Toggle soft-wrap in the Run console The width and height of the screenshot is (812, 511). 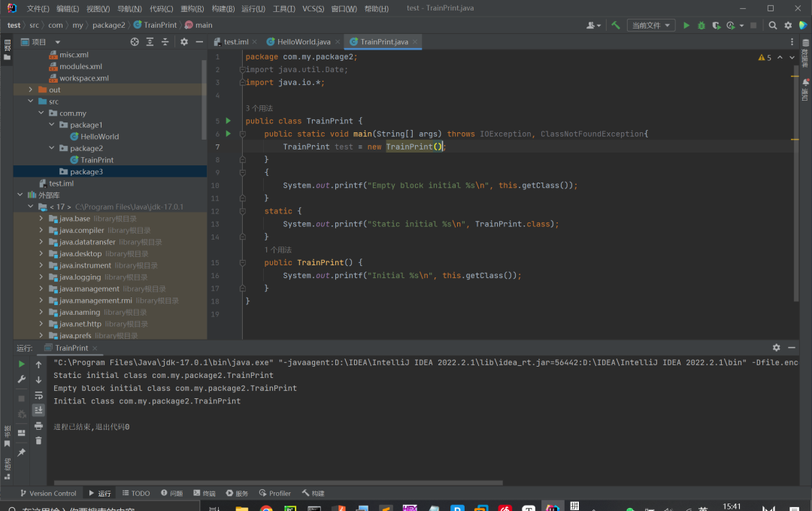point(38,395)
